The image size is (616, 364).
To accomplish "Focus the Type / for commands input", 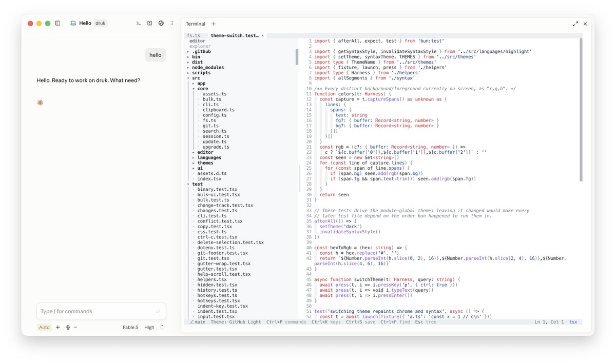I will (101, 311).
